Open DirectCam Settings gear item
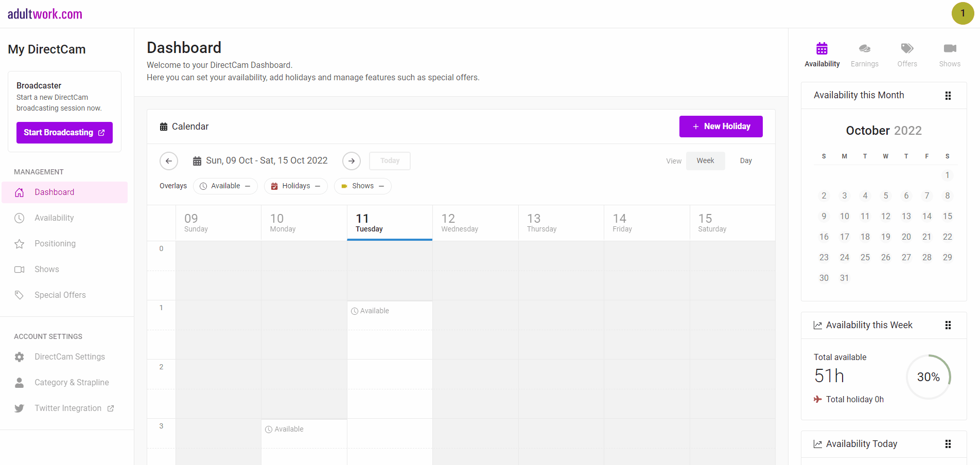The height and width of the screenshot is (465, 980). tap(69, 356)
